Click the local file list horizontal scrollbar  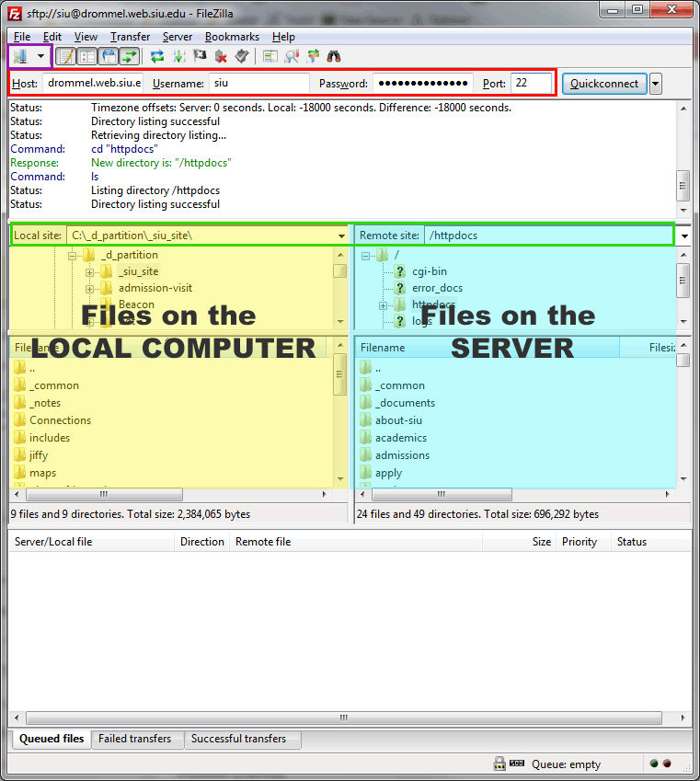point(105,495)
